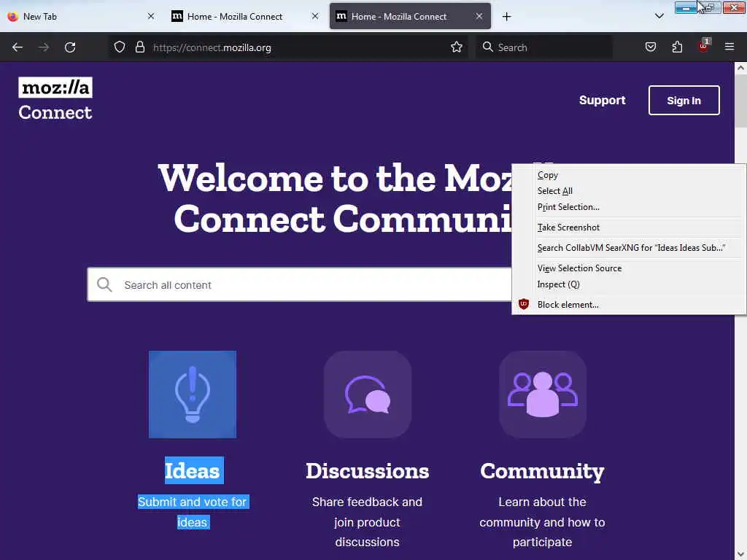The height and width of the screenshot is (560, 747).
Task: Click the Sign In button
Action: coord(684,101)
